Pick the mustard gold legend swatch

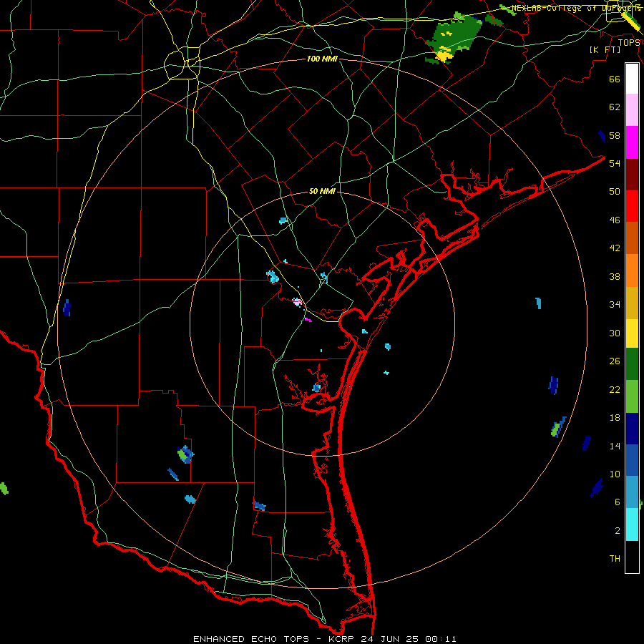point(632,303)
